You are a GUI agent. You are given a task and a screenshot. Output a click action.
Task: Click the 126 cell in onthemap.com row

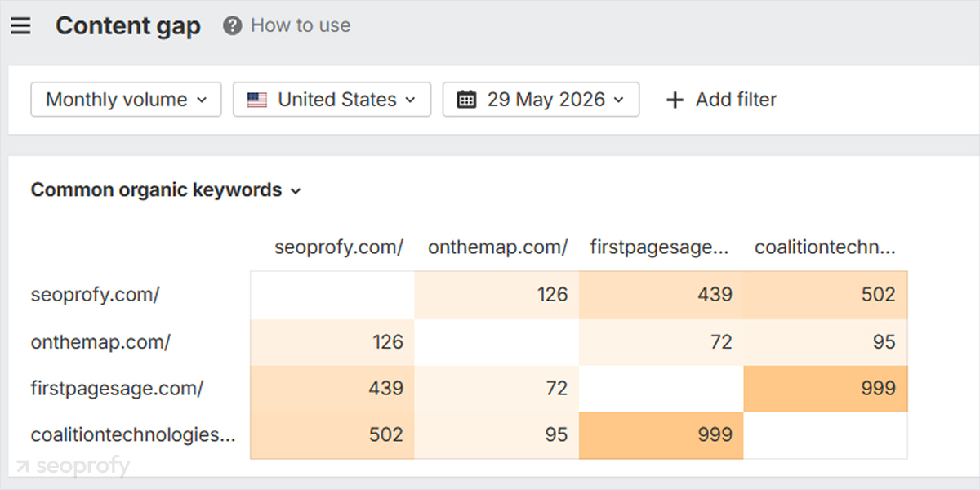[x=332, y=342]
